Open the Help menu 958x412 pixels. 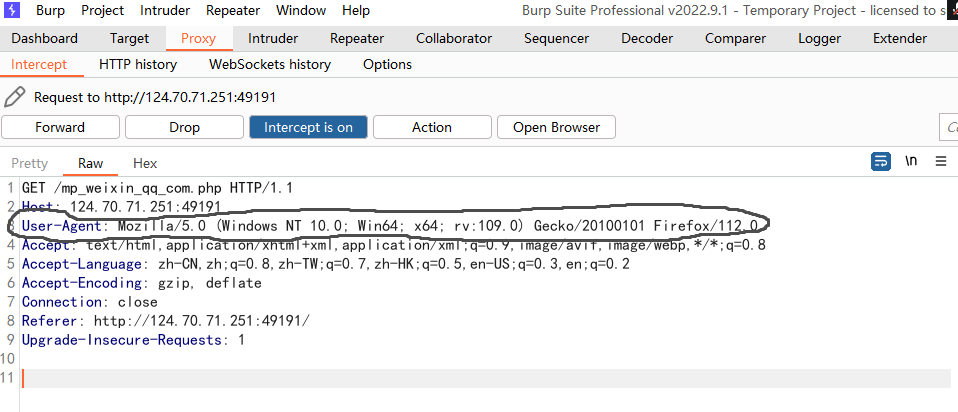click(356, 10)
